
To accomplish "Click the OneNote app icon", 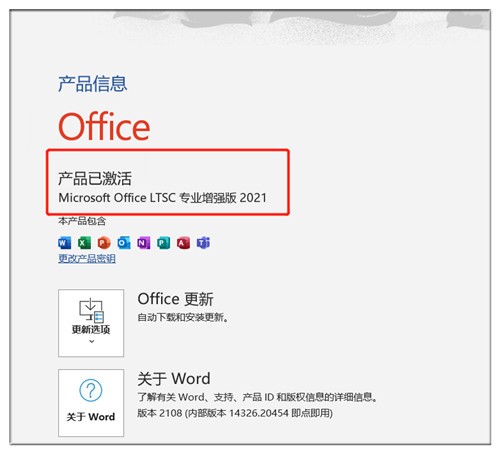I will click(144, 243).
